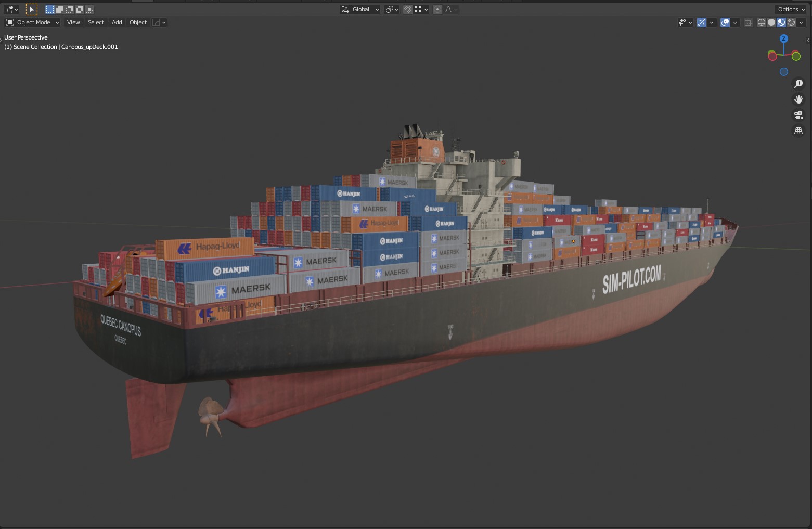Toggle proportional editing
This screenshot has width=812, height=529.
(437, 9)
